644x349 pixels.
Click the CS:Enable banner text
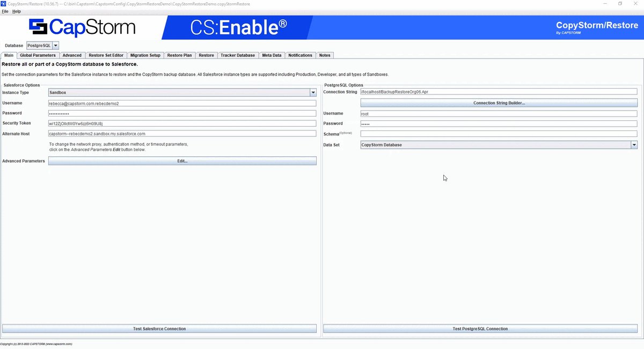(239, 27)
